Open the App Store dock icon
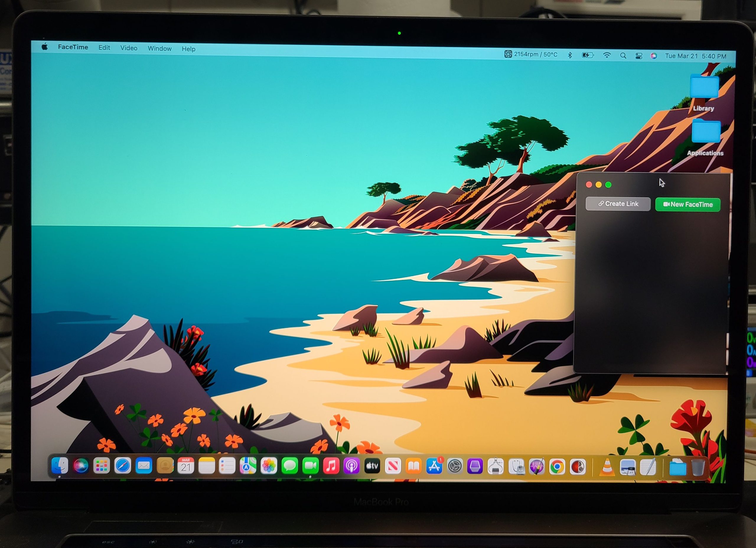Viewport: 756px width, 548px height. pyautogui.click(x=434, y=466)
